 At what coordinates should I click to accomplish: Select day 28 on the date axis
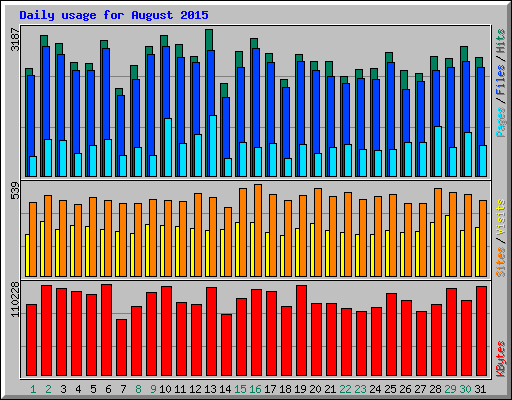[435, 389]
